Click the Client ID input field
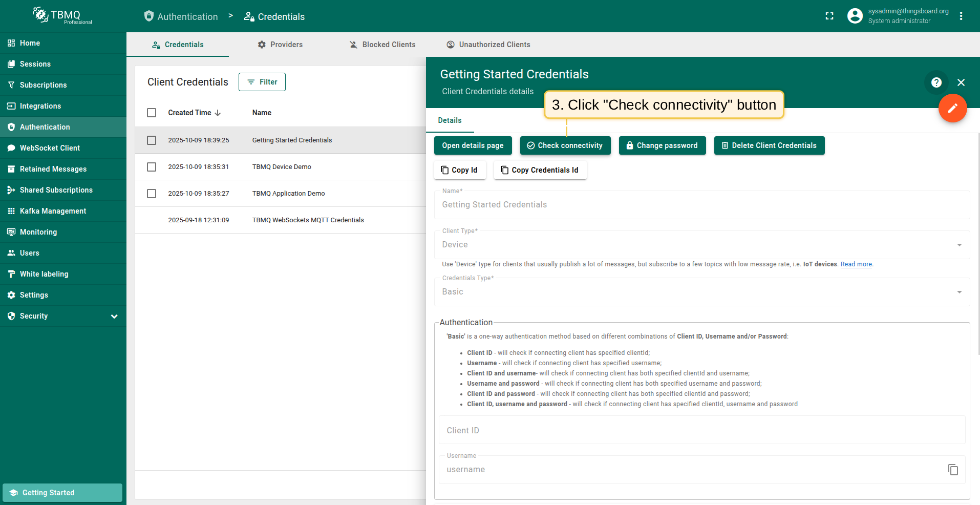The width and height of the screenshot is (980, 505). 701,430
